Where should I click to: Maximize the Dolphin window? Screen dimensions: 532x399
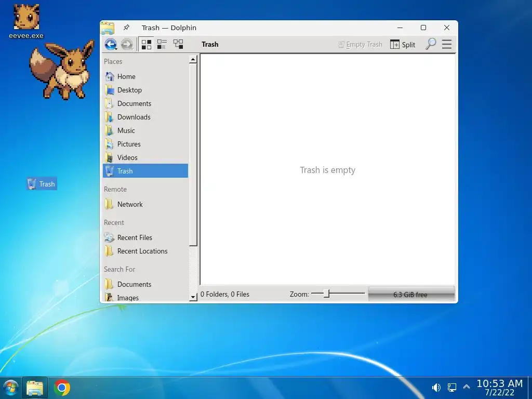point(423,28)
